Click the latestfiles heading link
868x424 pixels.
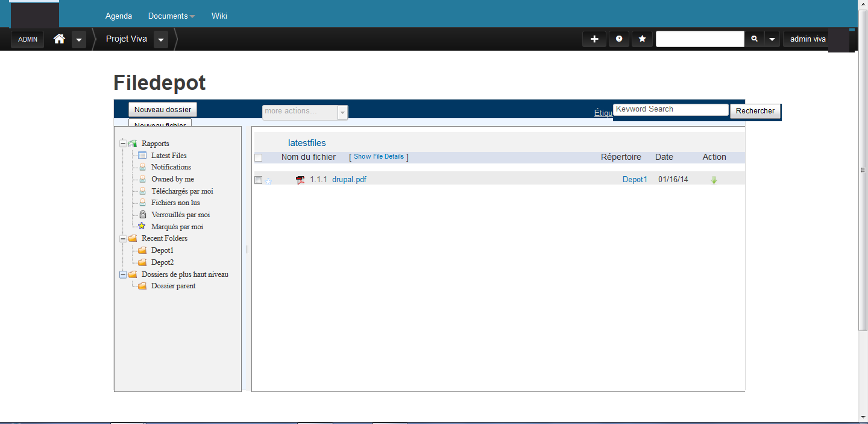pos(307,143)
